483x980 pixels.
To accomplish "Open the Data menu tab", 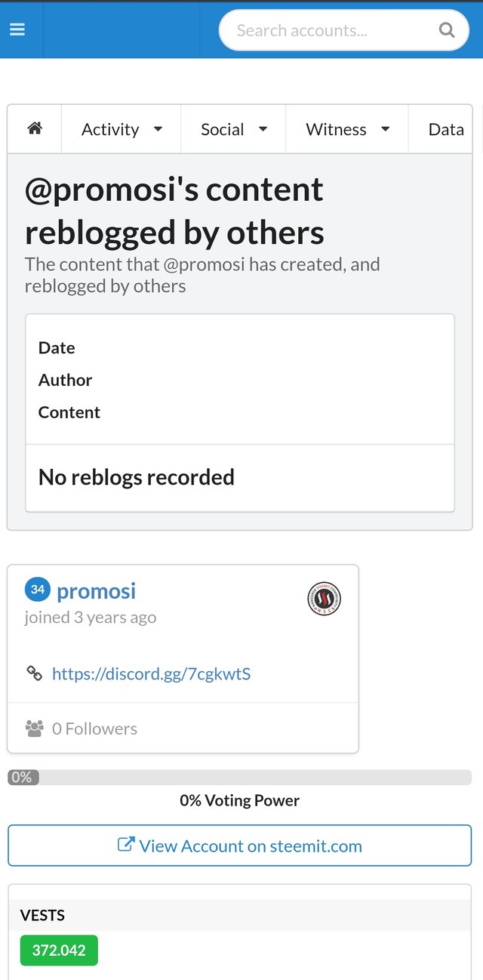I will tap(445, 129).
